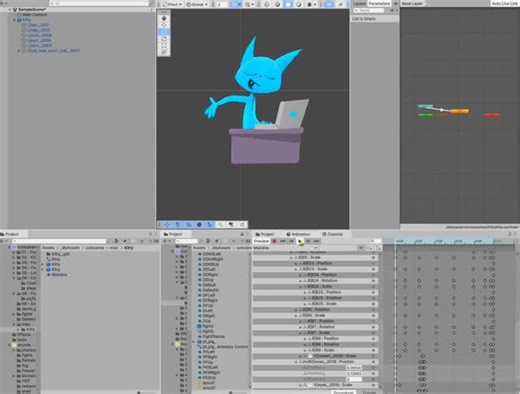This screenshot has height=394, width=520.
Task: Add a new Animator parameter with plus icon
Action: pos(392,11)
